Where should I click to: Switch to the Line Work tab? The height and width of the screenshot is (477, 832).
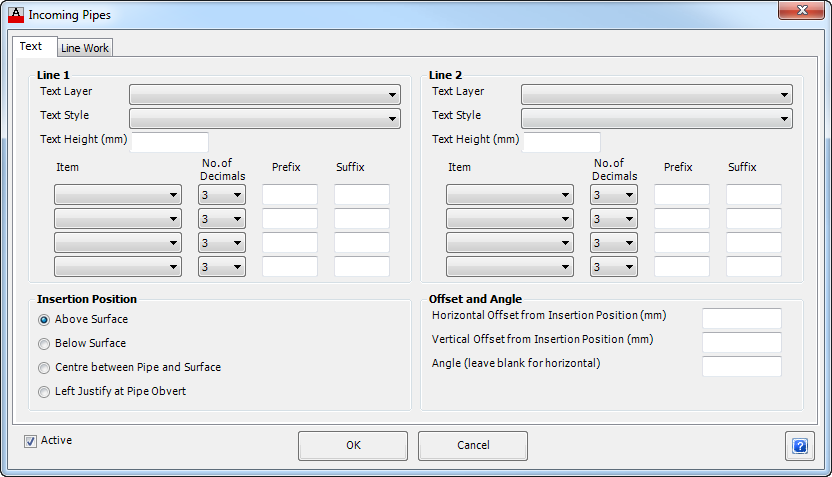pyautogui.click(x=85, y=48)
